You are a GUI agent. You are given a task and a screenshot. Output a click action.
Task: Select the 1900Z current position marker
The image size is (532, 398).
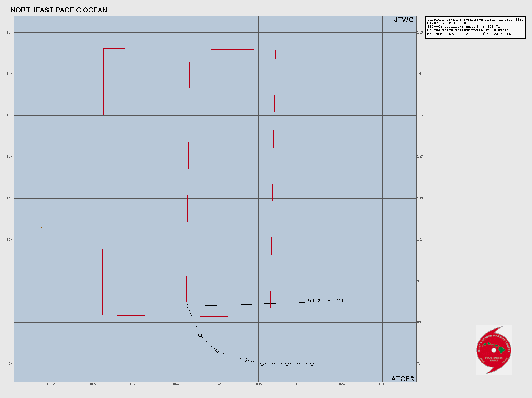click(x=187, y=306)
